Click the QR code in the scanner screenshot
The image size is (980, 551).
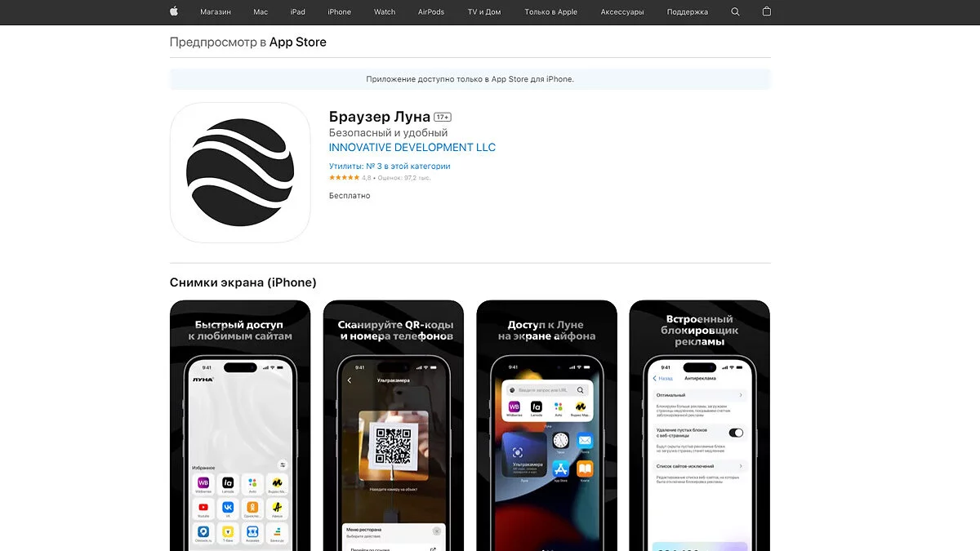[x=393, y=446]
